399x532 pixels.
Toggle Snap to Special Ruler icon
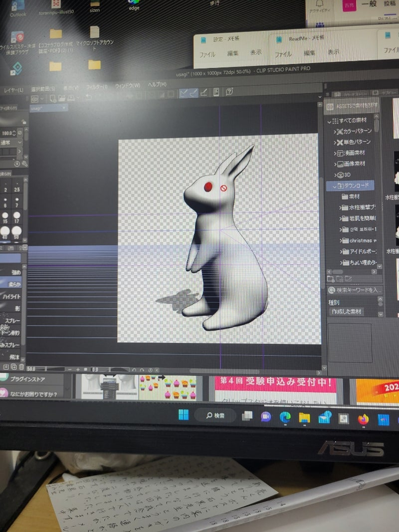point(194,93)
